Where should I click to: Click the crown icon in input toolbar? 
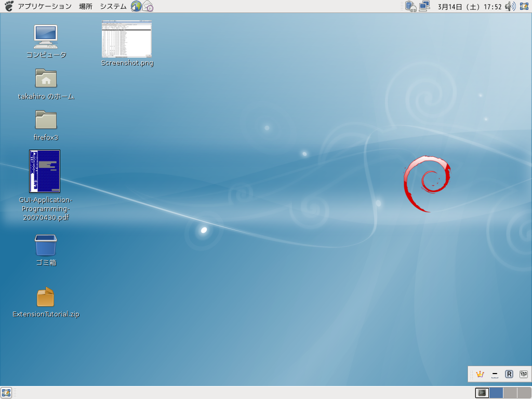point(480,374)
